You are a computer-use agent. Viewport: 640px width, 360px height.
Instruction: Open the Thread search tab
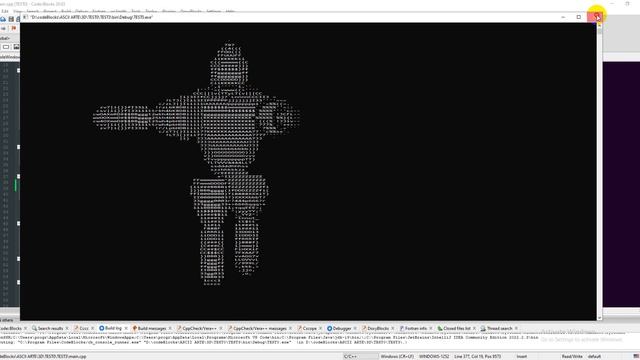coord(499,328)
